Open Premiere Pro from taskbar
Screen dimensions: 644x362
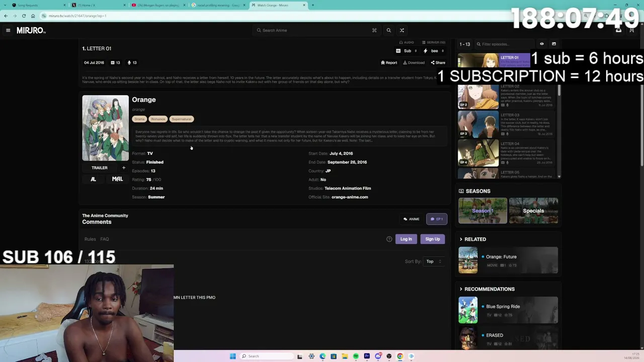367,356
